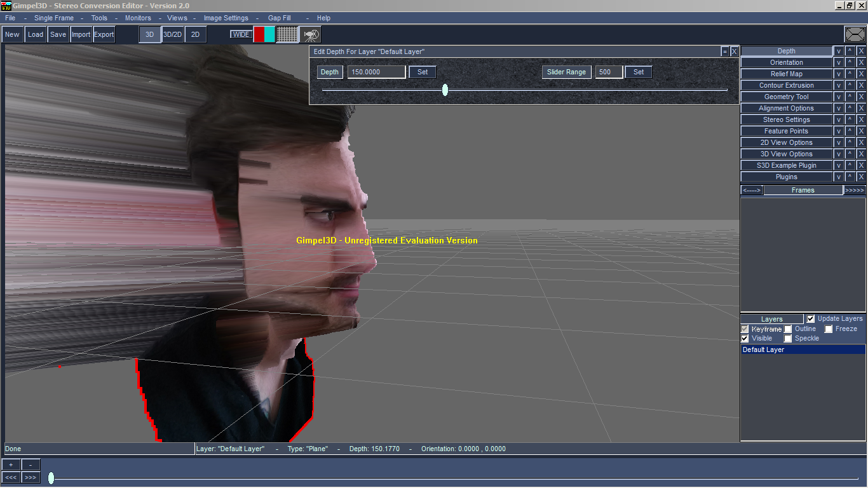The height and width of the screenshot is (488, 868).
Task: Click the Depth value input field
Action: click(376, 72)
